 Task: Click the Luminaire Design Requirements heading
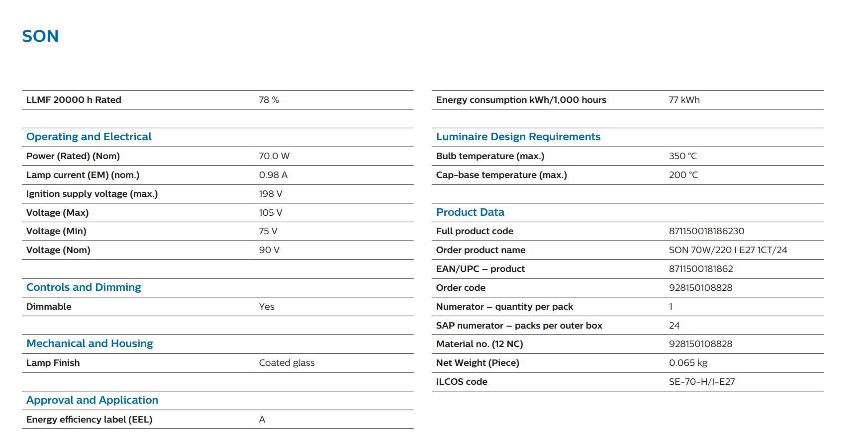coord(518,137)
